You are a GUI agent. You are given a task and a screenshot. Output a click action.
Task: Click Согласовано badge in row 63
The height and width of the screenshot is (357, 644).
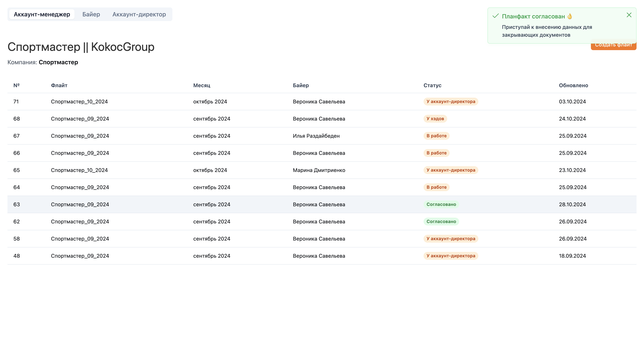(x=441, y=204)
